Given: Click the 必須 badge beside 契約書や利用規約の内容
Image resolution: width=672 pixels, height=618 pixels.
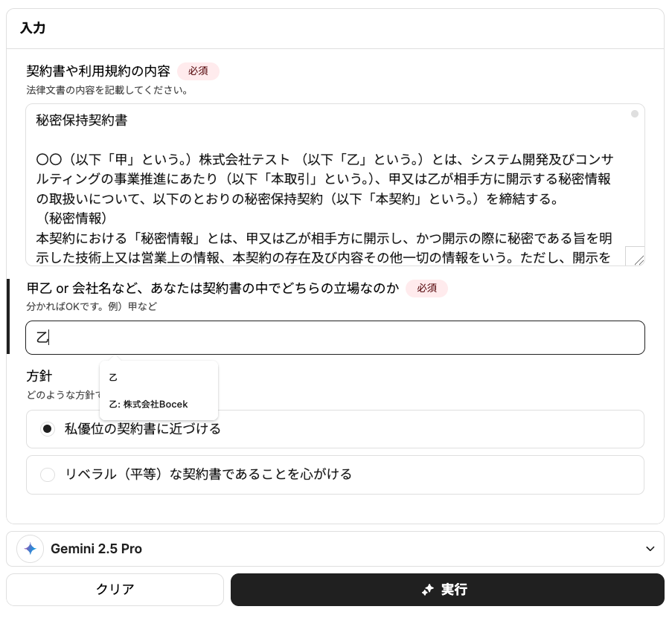Looking at the screenshot, I should [x=198, y=71].
